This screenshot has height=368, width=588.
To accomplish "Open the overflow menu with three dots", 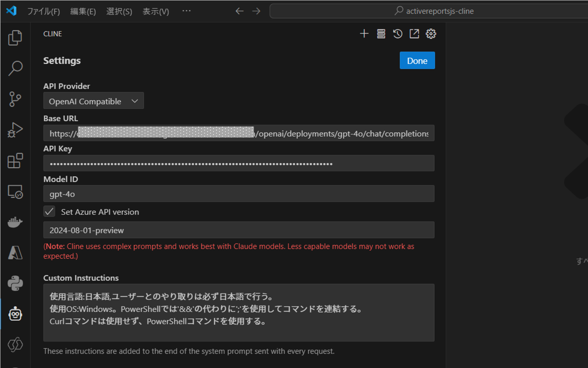I will coord(187,11).
